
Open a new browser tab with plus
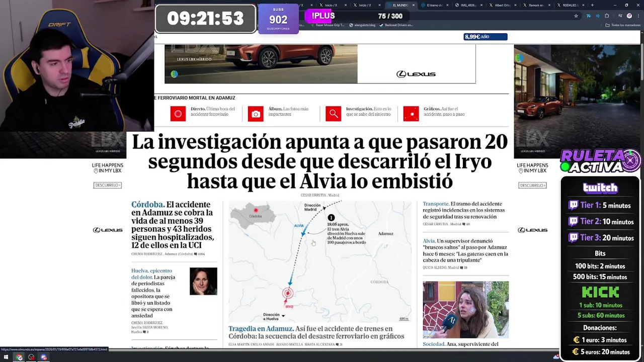(592, 5)
